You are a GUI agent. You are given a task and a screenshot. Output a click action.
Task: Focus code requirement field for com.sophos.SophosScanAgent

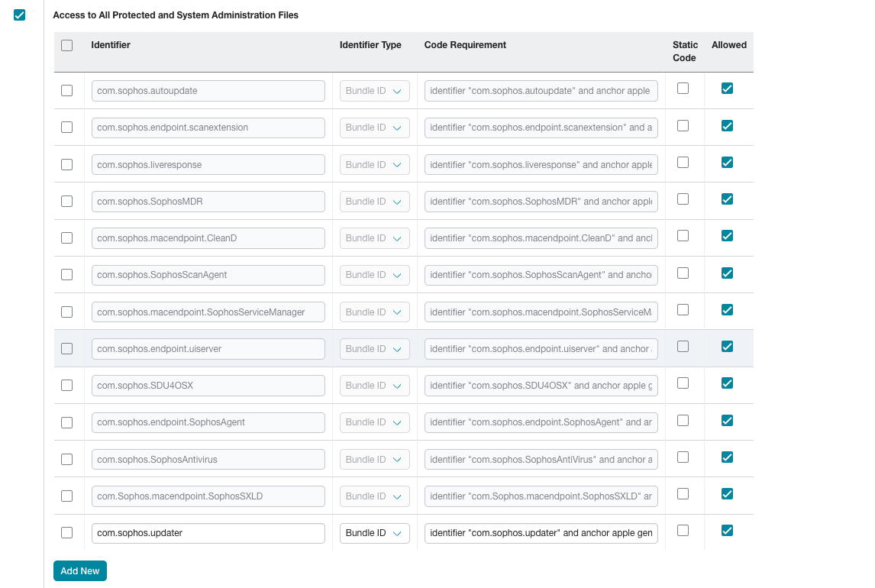click(x=541, y=275)
